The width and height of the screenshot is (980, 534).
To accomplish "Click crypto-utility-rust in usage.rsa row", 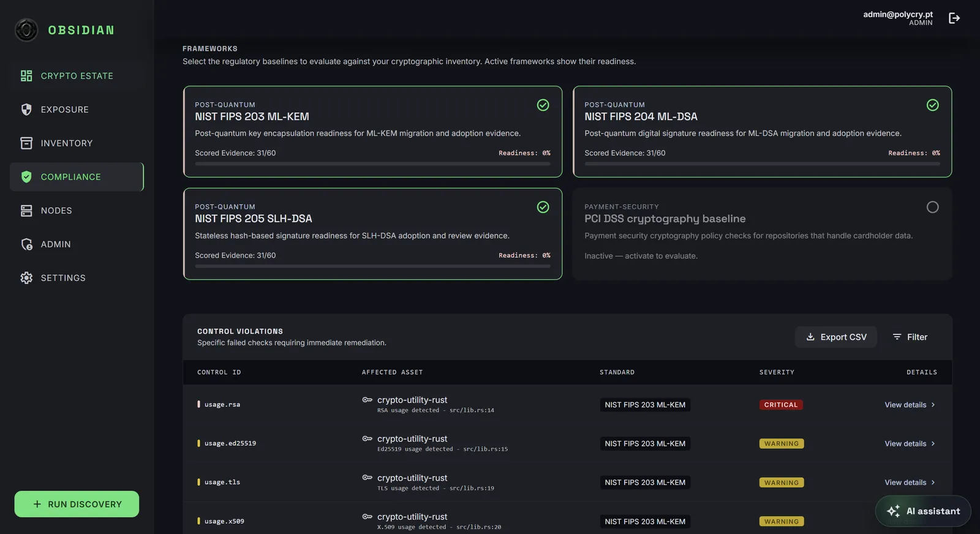I will [412, 400].
